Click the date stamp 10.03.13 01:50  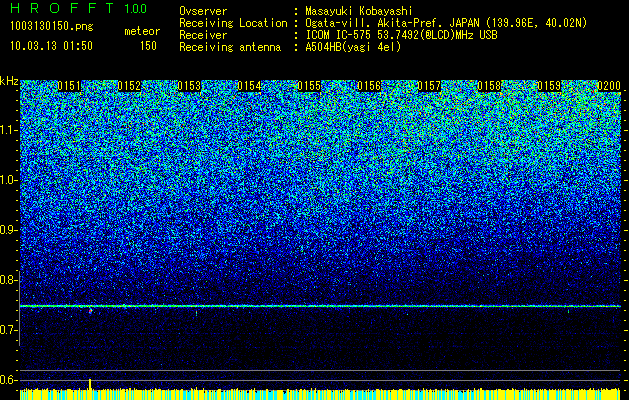click(51, 46)
